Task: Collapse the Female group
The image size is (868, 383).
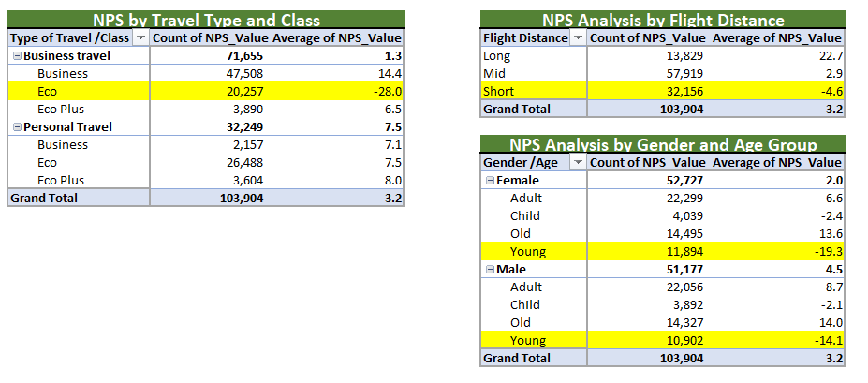Action: (x=490, y=181)
